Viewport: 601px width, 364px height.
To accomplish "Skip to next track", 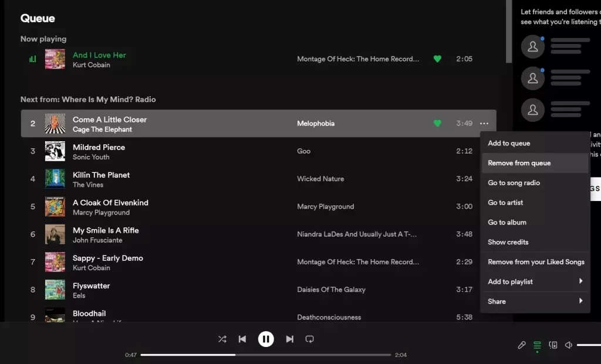I will [x=290, y=339].
